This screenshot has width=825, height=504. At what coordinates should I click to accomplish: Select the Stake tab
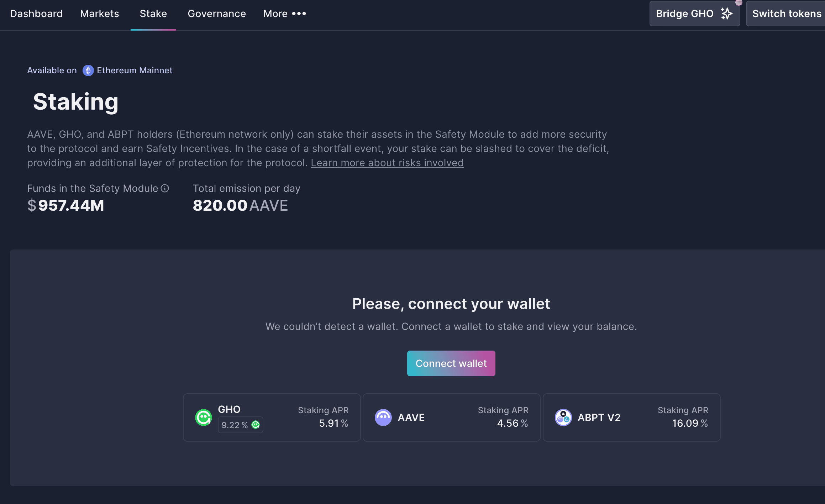point(153,14)
